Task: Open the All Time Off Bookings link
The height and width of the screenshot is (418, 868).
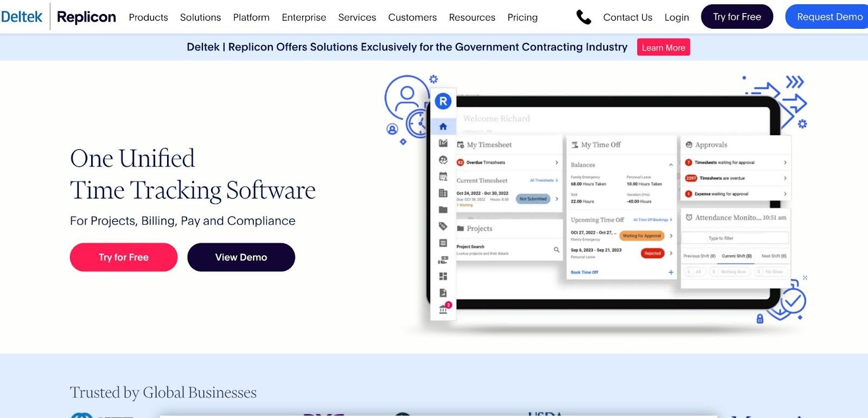Action: pyautogui.click(x=653, y=220)
